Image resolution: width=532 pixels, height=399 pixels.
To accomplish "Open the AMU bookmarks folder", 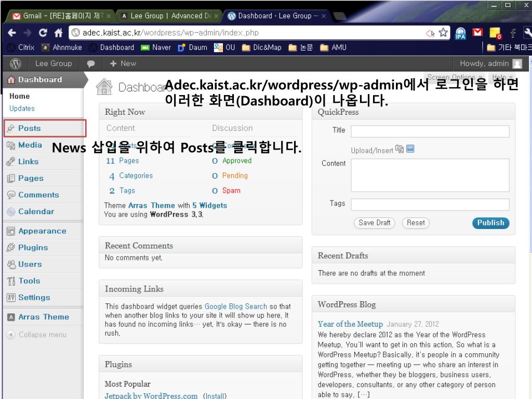I will point(334,47).
